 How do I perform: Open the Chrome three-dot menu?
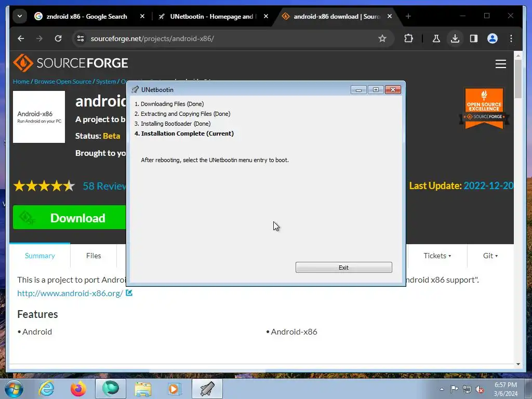click(511, 38)
